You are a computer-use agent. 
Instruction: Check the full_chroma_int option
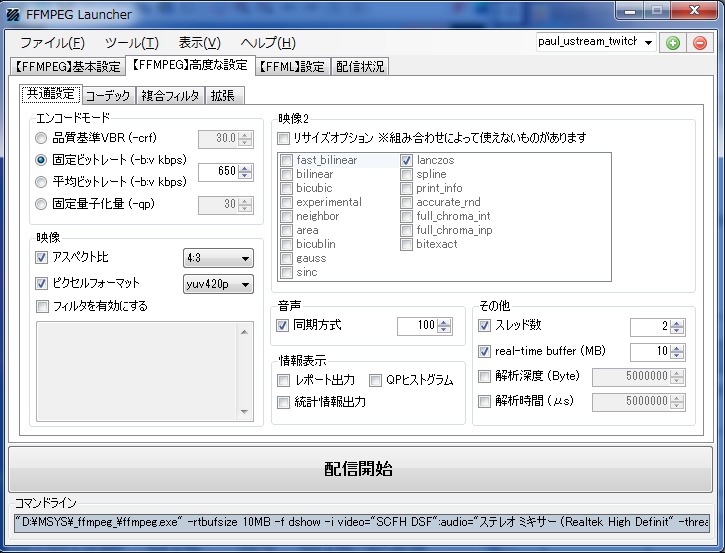pos(406,216)
